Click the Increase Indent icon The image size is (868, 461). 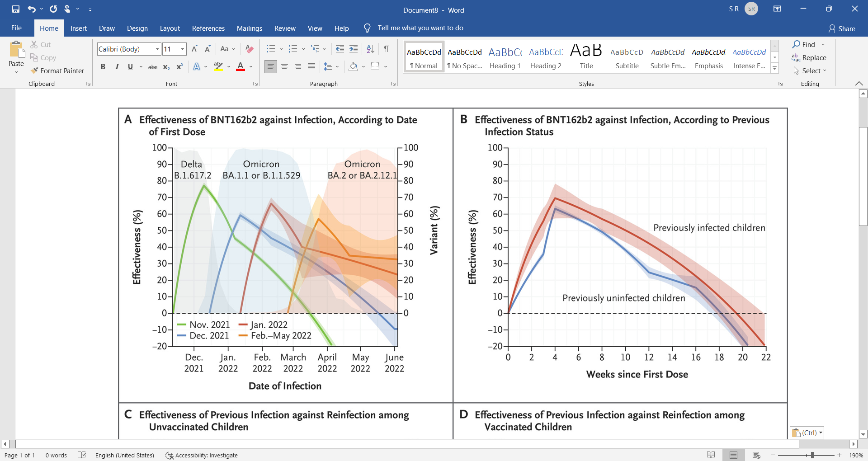(354, 49)
